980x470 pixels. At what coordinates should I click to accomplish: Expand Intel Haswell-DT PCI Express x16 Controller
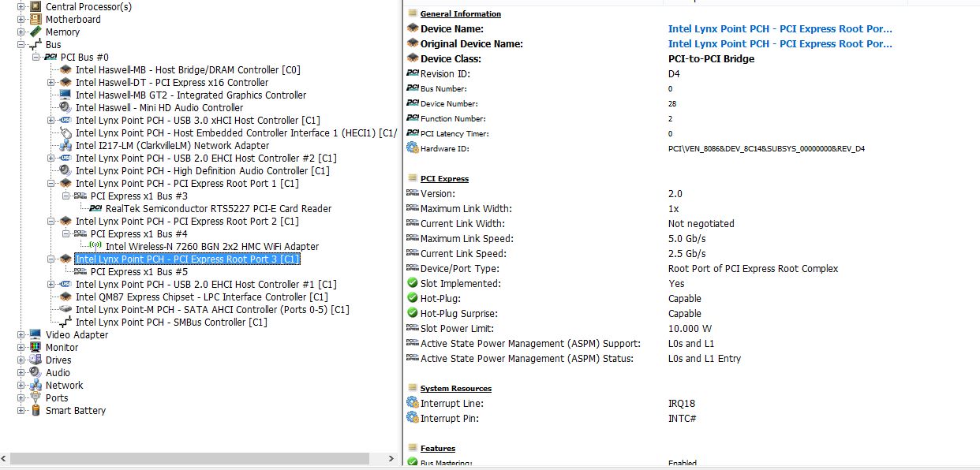point(50,82)
